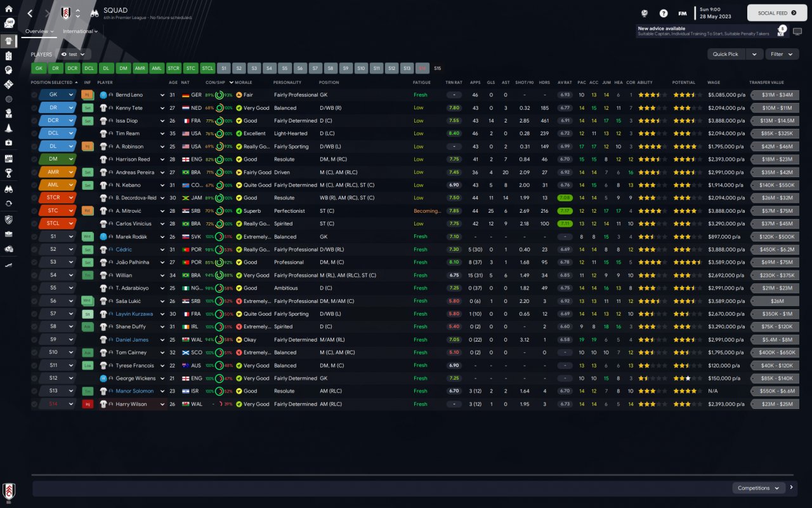Open the Medical Centre icon in sidebar
Screen dimensions: 812x508
click(9, 143)
